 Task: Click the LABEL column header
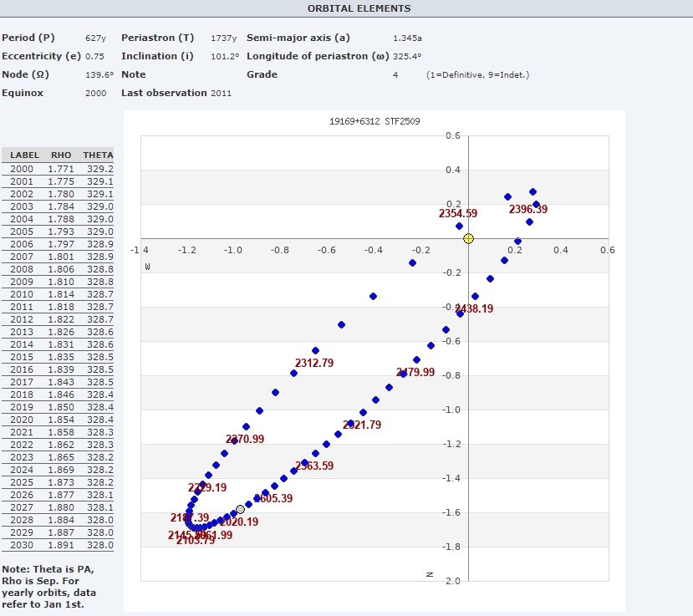(24, 155)
